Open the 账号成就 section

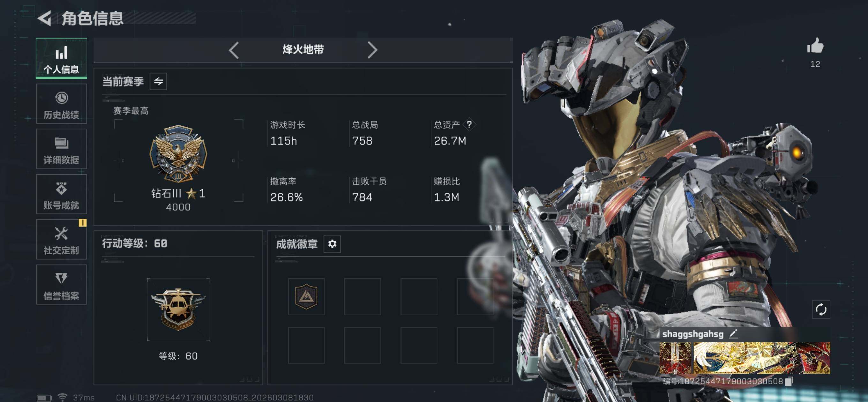click(x=61, y=194)
